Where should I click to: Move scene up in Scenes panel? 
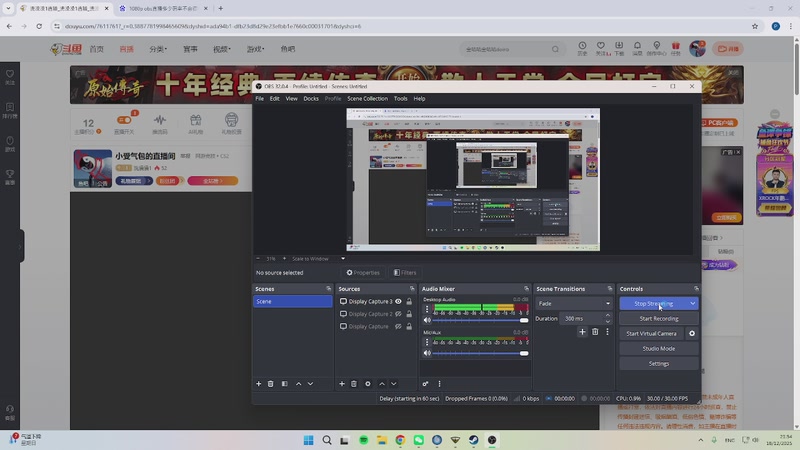coord(298,384)
